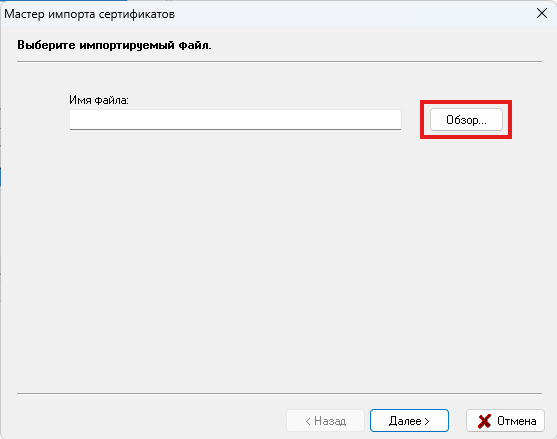Close the certificate import wizard window
This screenshot has height=439, width=557.
(x=542, y=13)
